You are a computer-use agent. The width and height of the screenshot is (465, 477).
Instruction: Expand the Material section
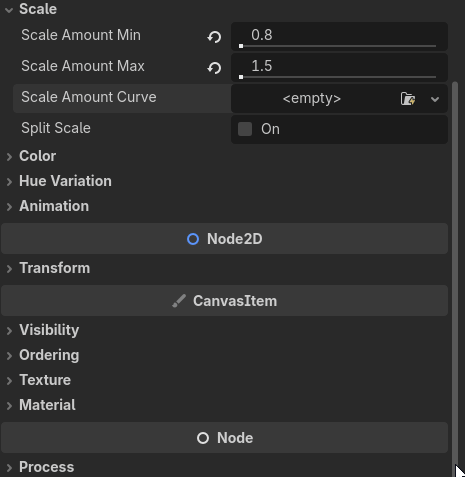[x=9, y=405]
